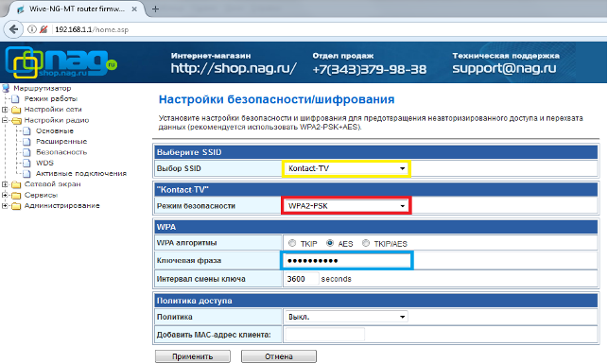Click the Ключевая фраза password field
Screen dimensions: 608x364
tap(347, 261)
